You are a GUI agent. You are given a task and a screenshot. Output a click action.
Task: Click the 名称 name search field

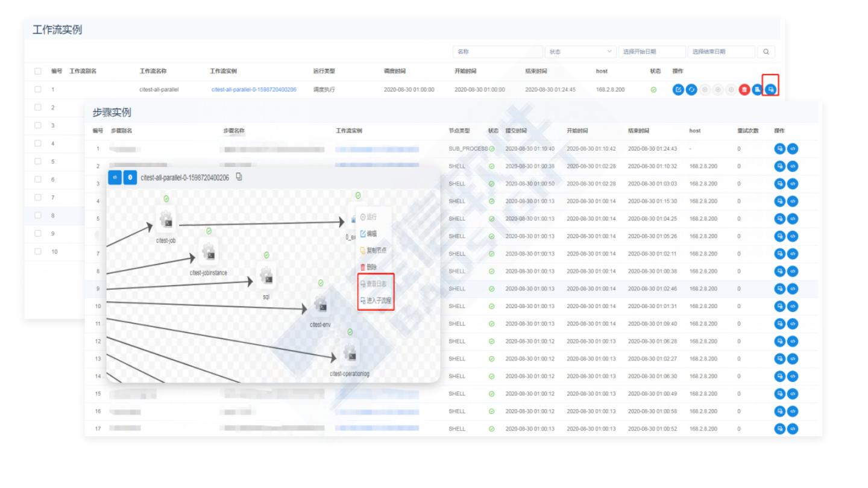pos(497,52)
